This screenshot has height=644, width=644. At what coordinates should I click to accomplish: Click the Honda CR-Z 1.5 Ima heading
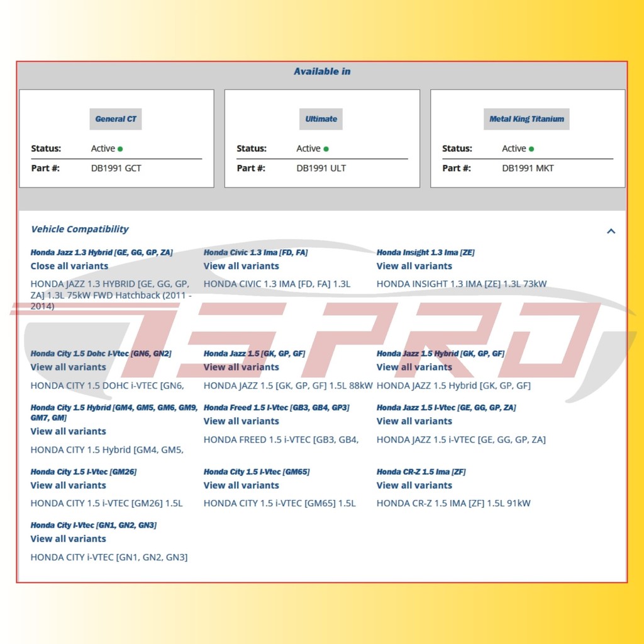(x=421, y=472)
